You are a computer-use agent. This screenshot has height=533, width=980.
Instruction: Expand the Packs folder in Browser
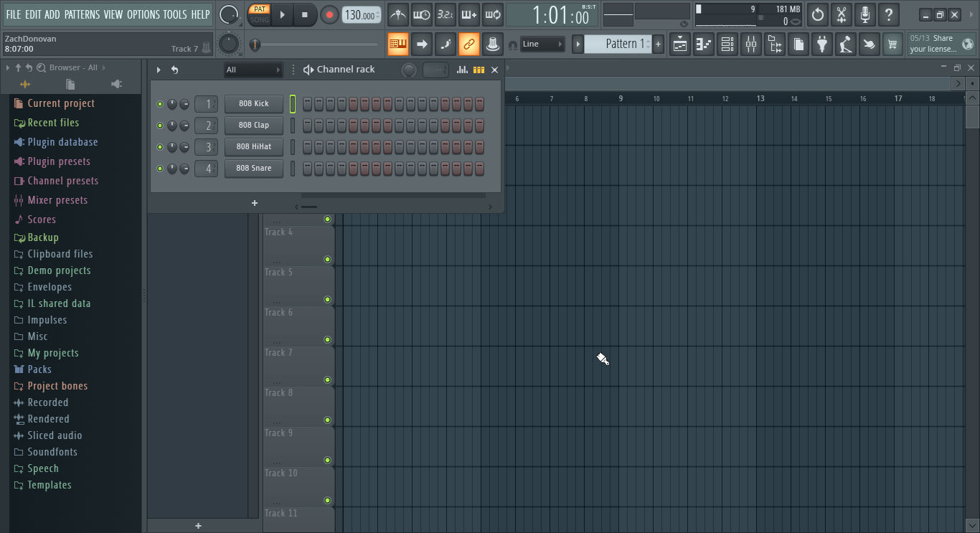click(x=39, y=369)
